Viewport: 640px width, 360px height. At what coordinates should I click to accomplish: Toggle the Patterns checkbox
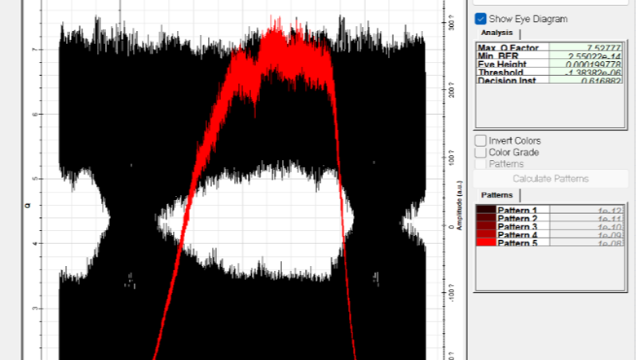(480, 164)
